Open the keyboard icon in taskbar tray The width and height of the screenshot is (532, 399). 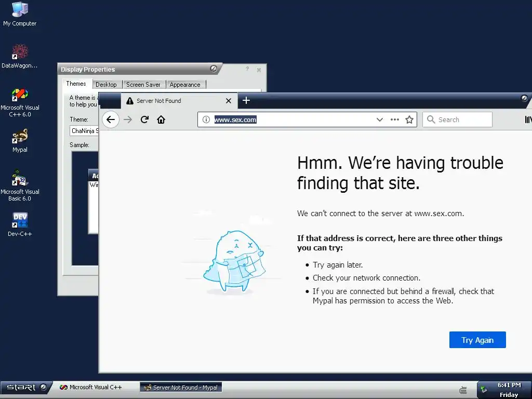[x=463, y=390]
